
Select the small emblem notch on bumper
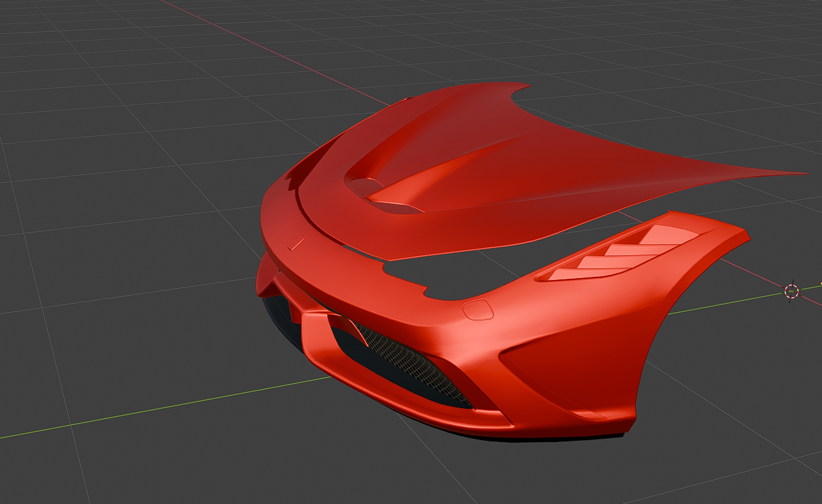click(x=296, y=242)
